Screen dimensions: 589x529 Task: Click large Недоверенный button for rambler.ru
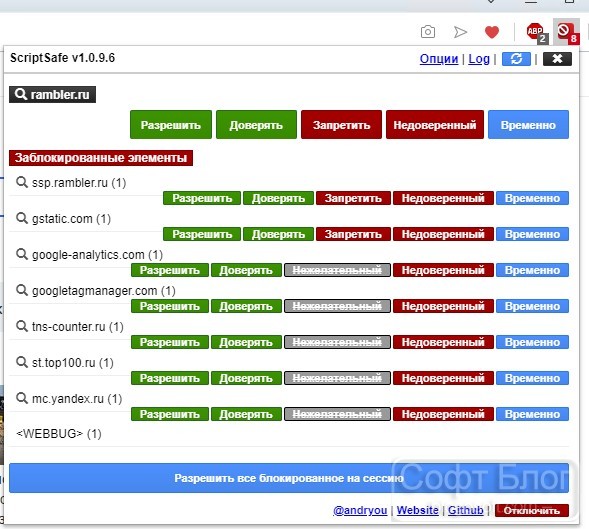point(435,125)
